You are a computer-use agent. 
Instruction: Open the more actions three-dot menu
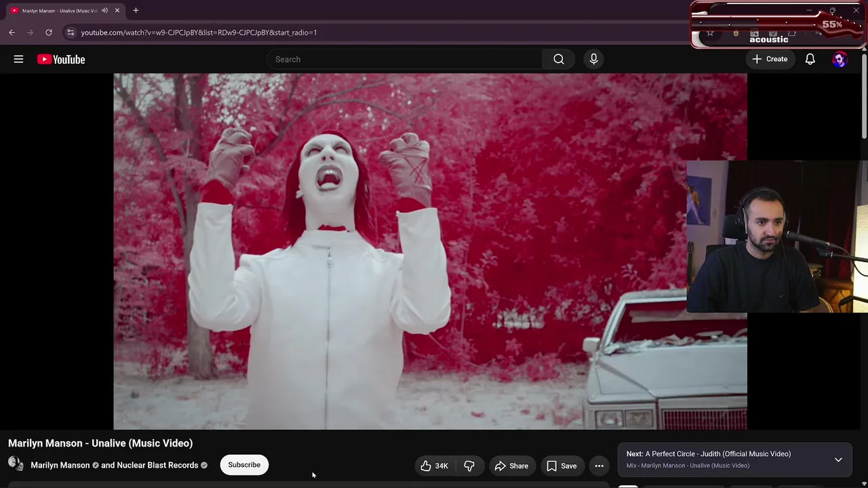599,466
